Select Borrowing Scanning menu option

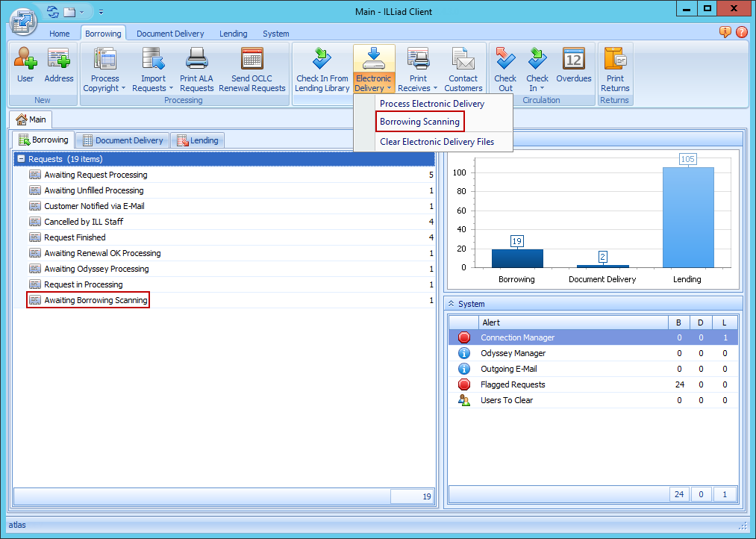click(419, 122)
